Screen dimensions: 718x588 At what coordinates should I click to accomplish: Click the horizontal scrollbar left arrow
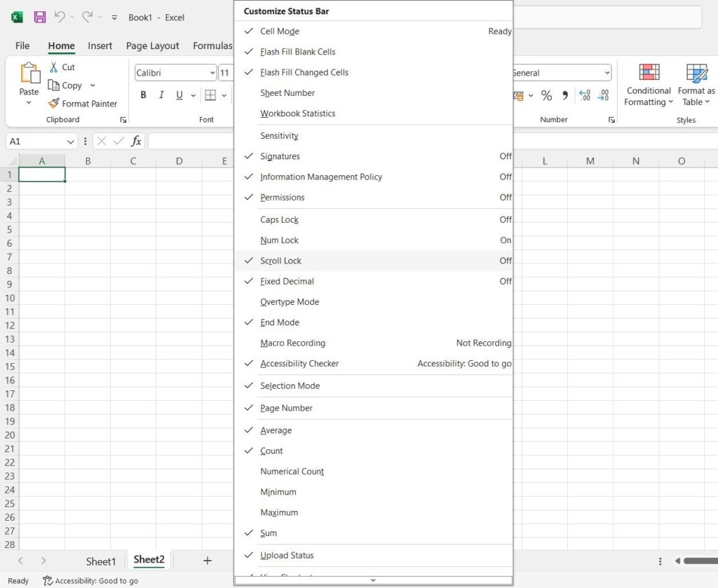click(x=678, y=561)
